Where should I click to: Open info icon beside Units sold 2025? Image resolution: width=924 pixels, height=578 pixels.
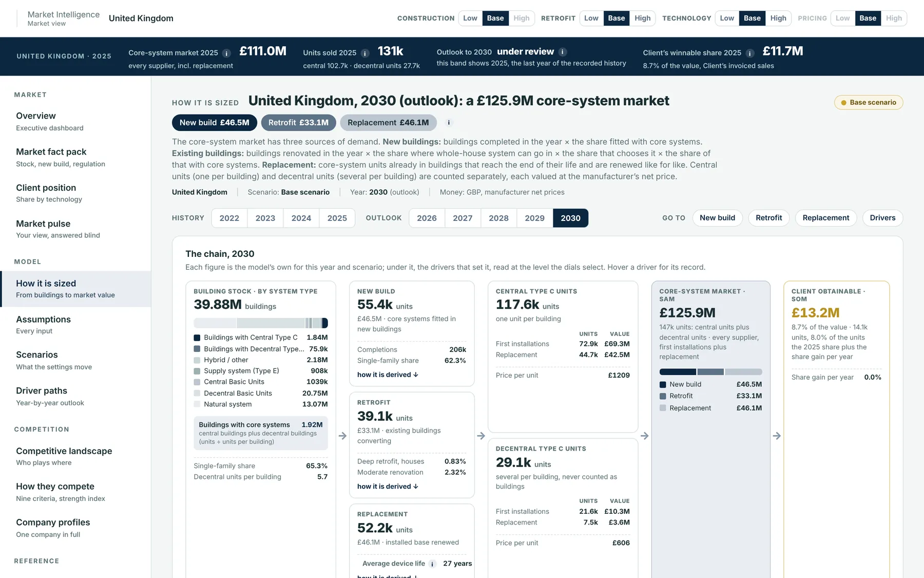tap(365, 53)
